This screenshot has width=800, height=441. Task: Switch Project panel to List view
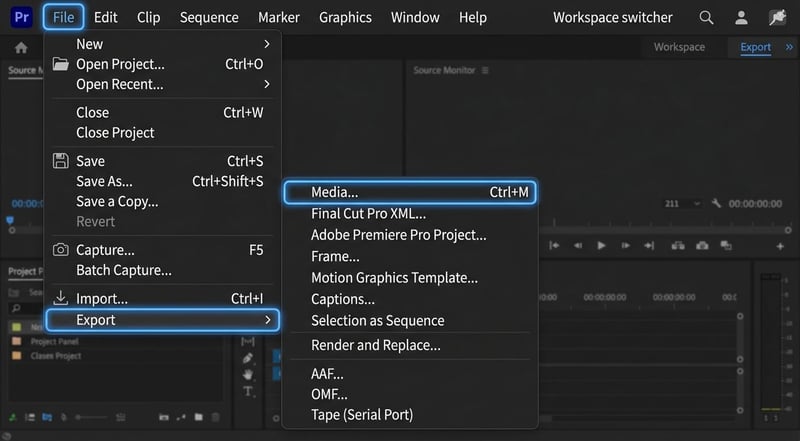pos(30,418)
